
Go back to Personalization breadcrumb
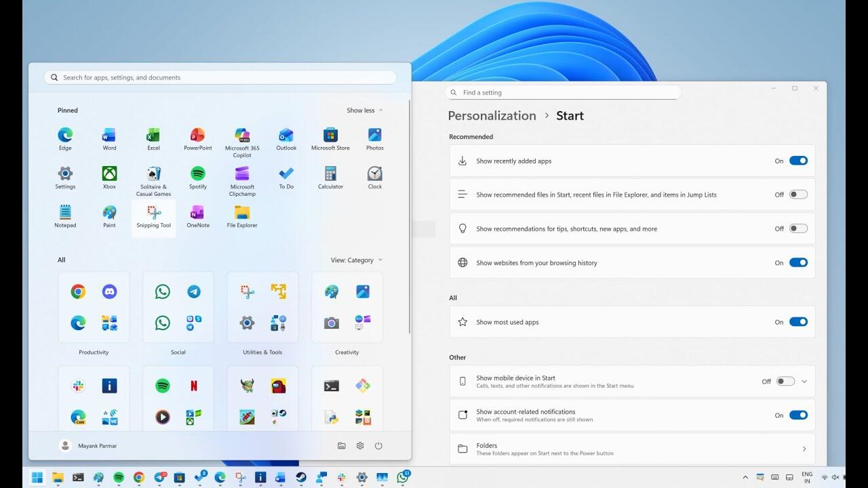pyautogui.click(x=492, y=116)
